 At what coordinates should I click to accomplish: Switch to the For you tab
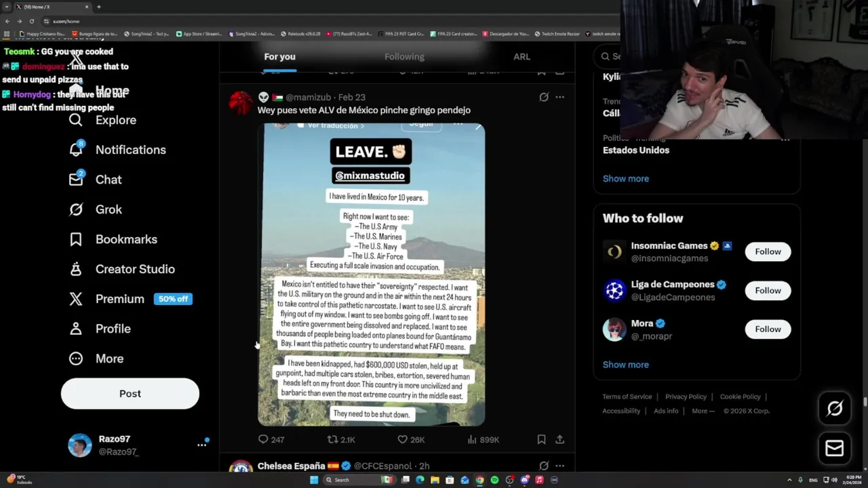[x=279, y=57]
